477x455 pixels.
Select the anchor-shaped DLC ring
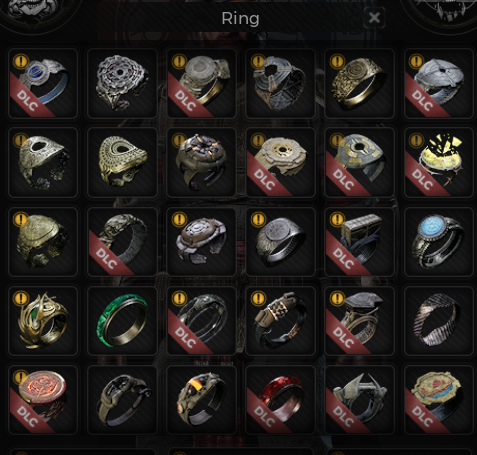[x=359, y=400]
